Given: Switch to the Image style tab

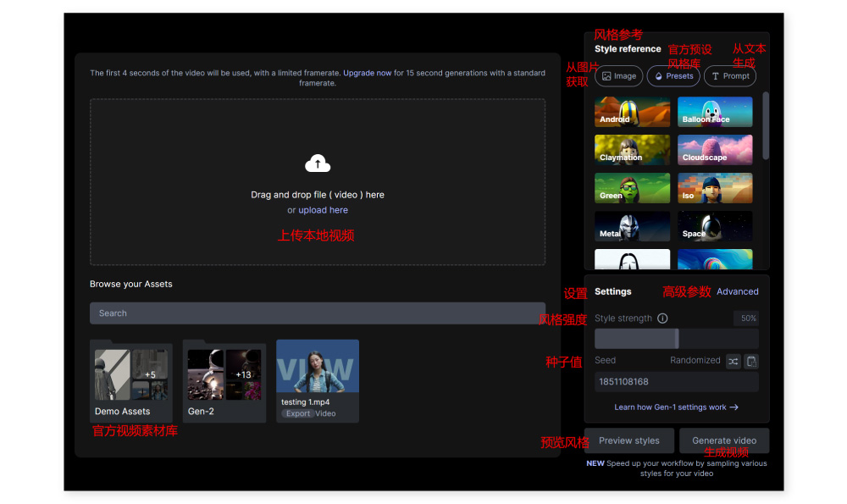Looking at the screenshot, I should pos(618,76).
